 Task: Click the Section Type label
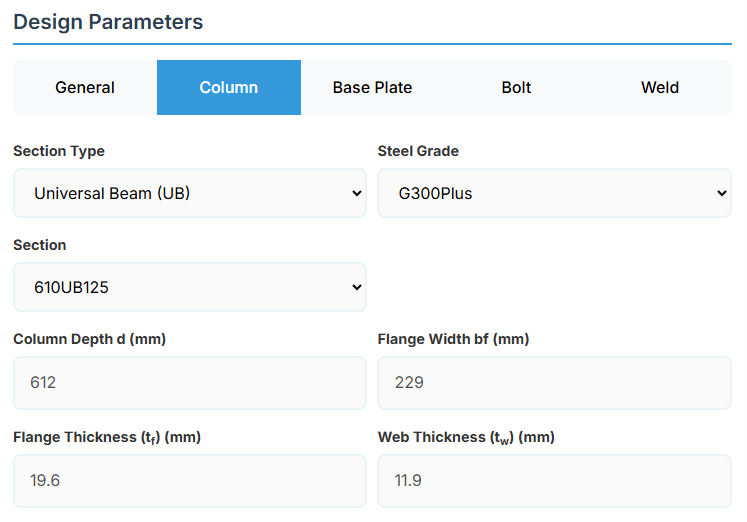59,151
